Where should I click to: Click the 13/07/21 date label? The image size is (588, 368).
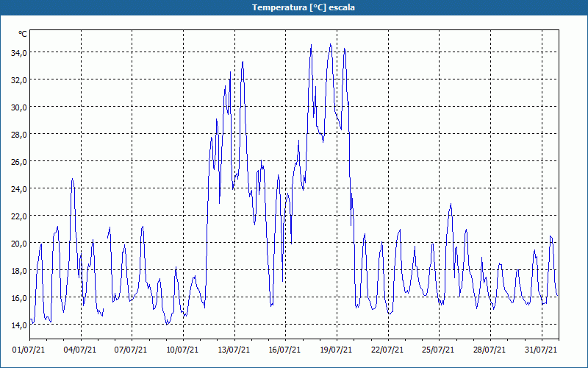click(234, 350)
